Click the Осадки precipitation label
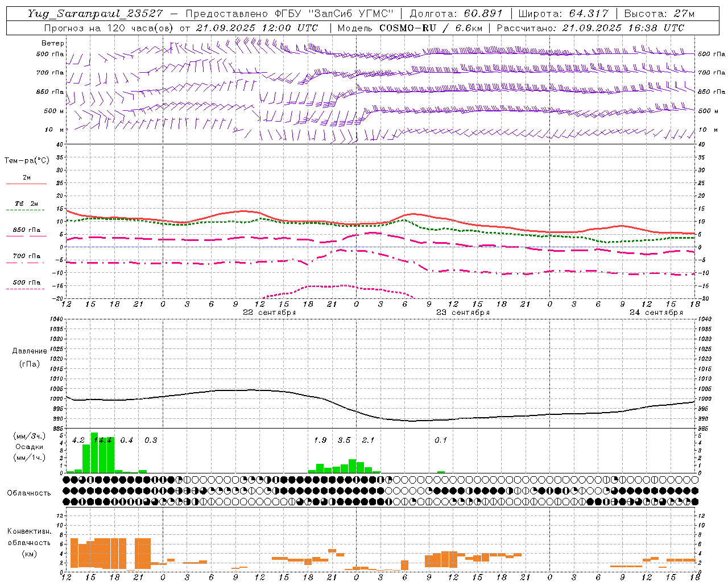 pyautogui.click(x=30, y=447)
